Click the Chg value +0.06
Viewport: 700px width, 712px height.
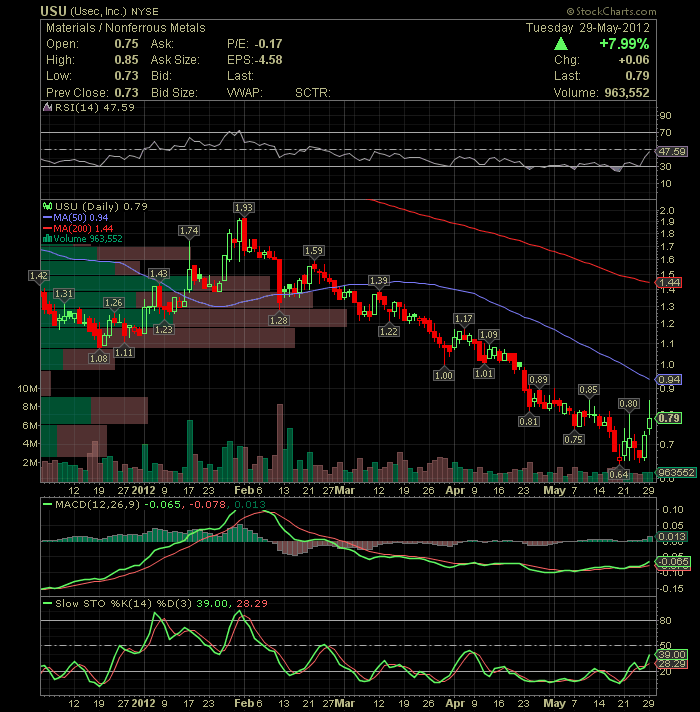pos(634,60)
